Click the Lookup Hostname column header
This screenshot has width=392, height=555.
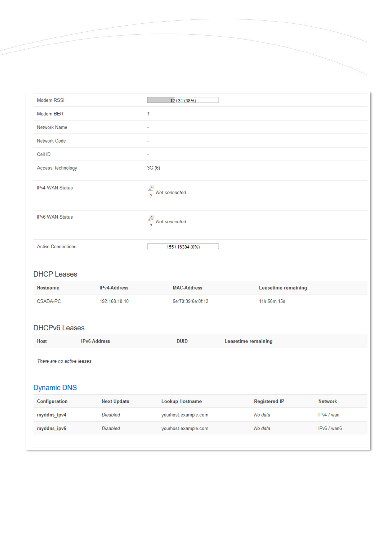coord(181,402)
